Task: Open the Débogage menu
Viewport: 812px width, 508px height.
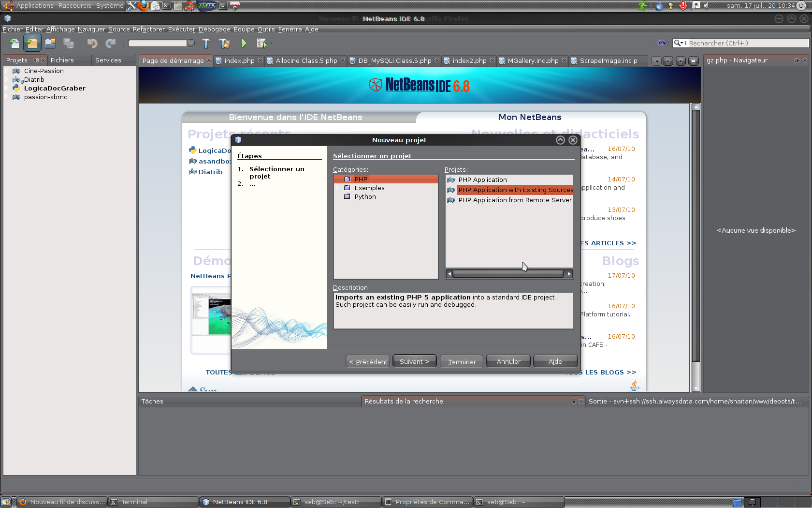Action: pos(215,29)
